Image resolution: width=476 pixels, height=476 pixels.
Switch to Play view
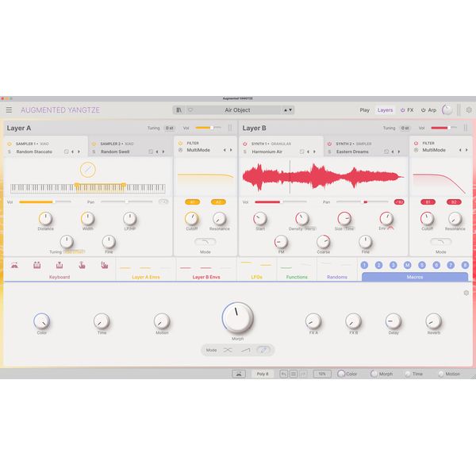coord(365,110)
